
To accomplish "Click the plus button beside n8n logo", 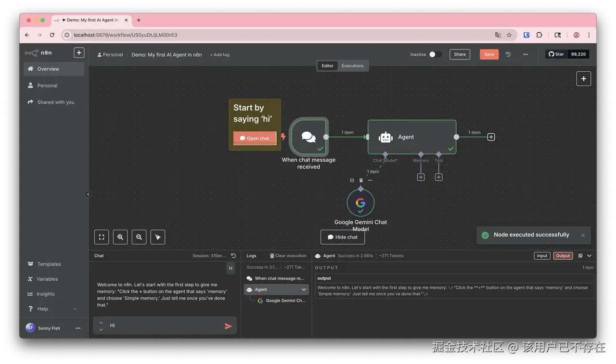I will pyautogui.click(x=79, y=53).
